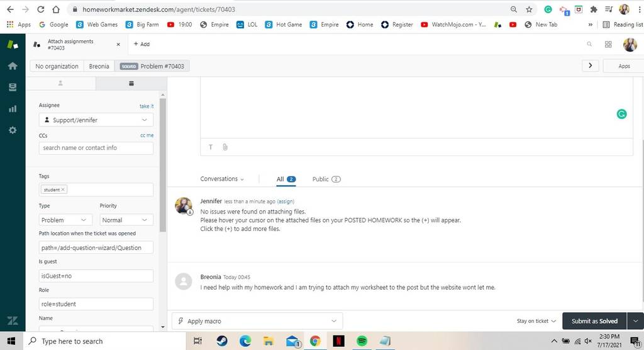Click the Path location text field
The width and height of the screenshot is (644, 350).
pyautogui.click(x=96, y=247)
